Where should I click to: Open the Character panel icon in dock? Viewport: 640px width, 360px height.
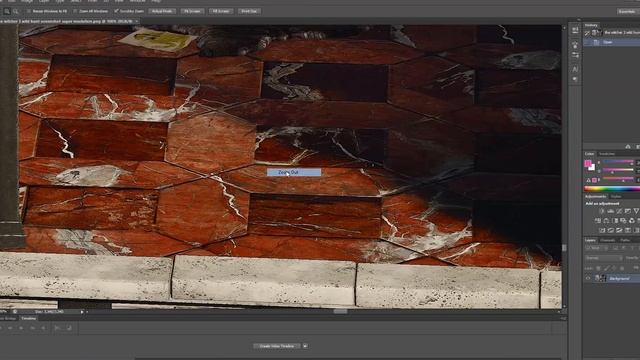[x=575, y=69]
